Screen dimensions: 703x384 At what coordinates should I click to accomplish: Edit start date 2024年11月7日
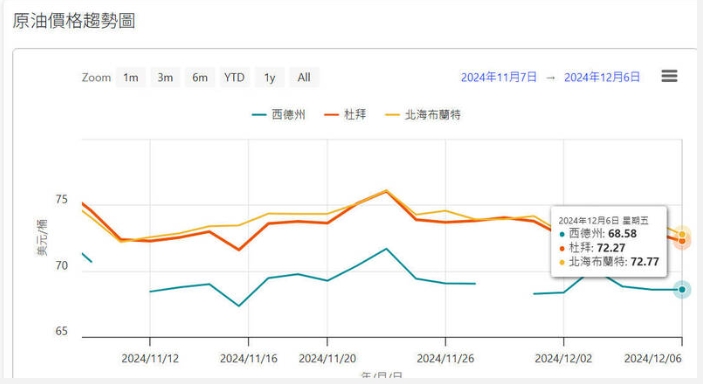coord(499,78)
